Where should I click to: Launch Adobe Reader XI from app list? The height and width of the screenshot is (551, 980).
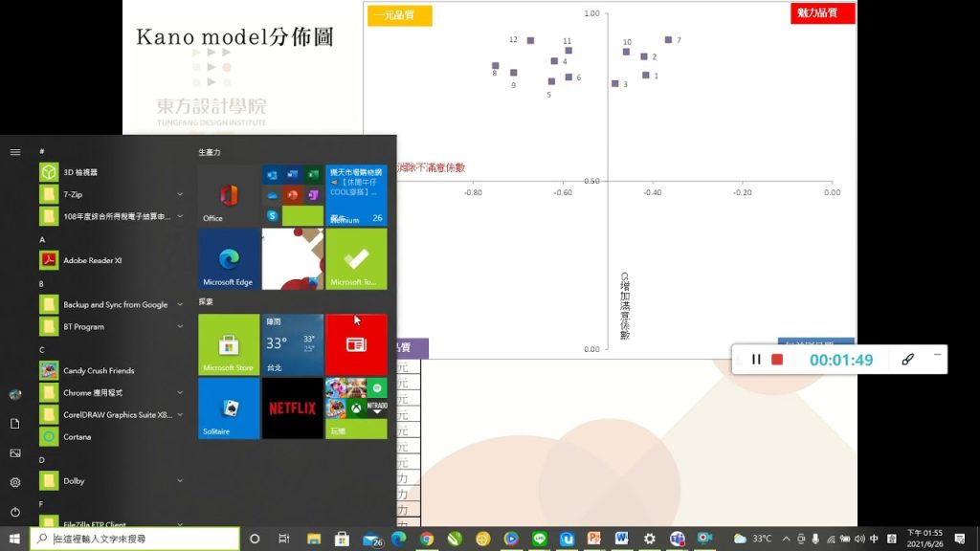coord(113,260)
